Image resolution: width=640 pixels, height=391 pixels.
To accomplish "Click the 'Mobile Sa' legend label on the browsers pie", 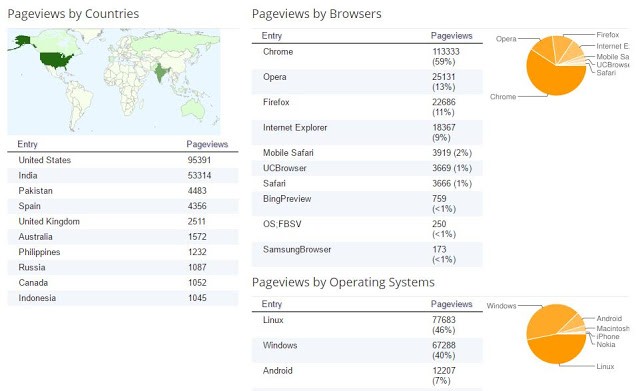I will coord(613,57).
